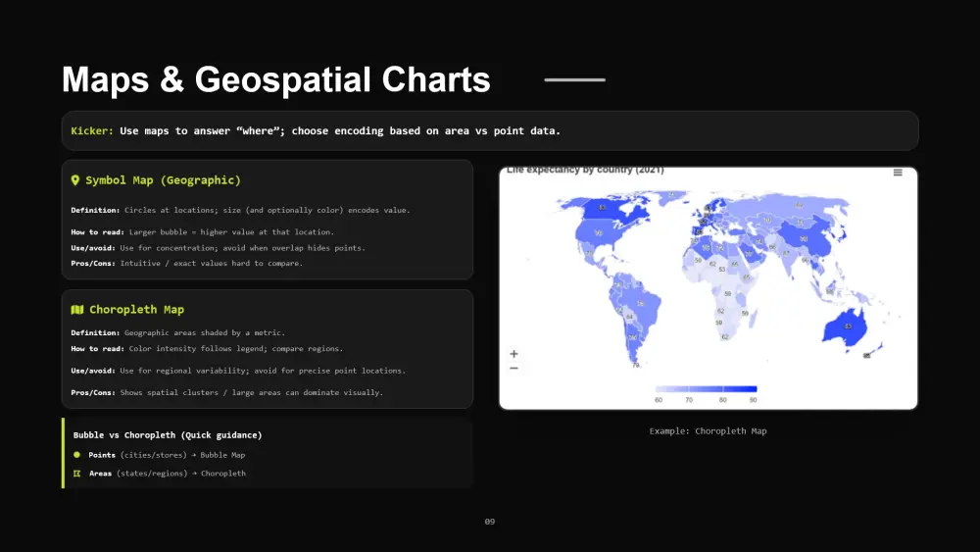Click the Maps & Geospatial Charts title

point(275,79)
